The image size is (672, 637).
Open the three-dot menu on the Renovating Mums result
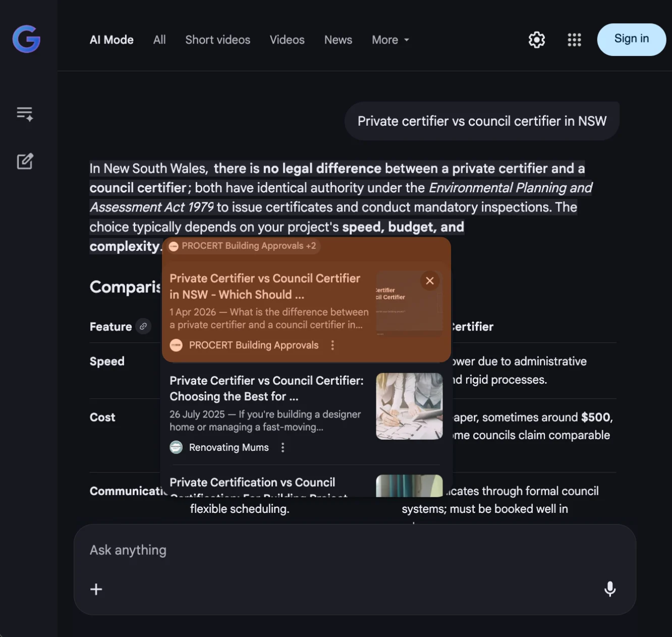(283, 447)
